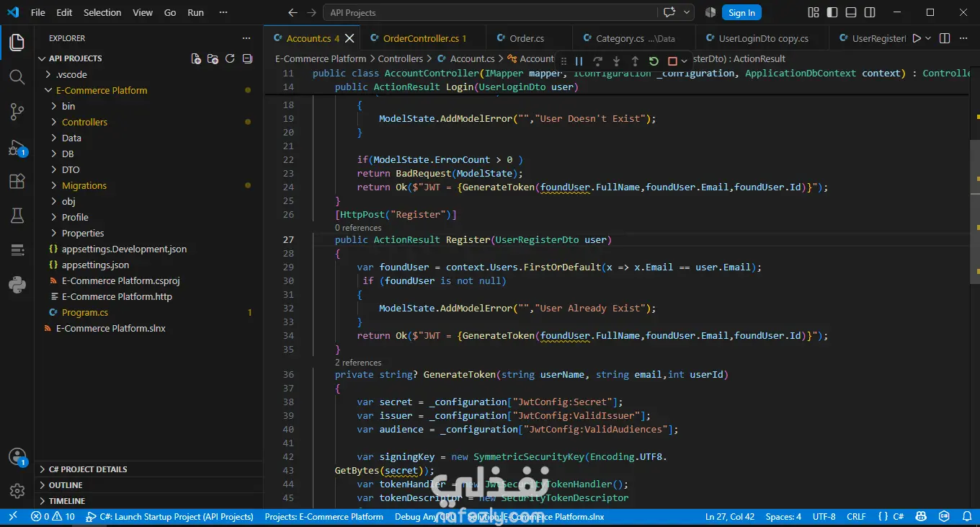Open the Manage gear settings
This screenshot has width=980, height=527.
(17, 491)
